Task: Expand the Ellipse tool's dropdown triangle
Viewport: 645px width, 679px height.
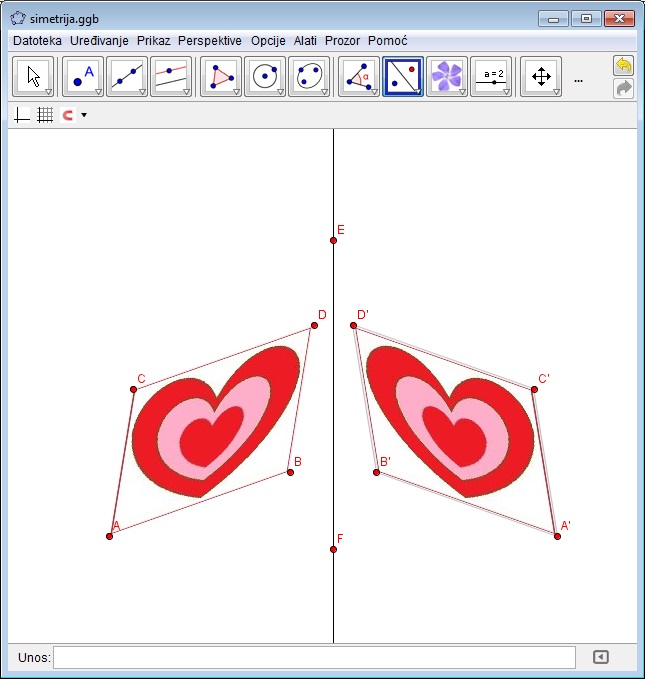Action: point(324,92)
